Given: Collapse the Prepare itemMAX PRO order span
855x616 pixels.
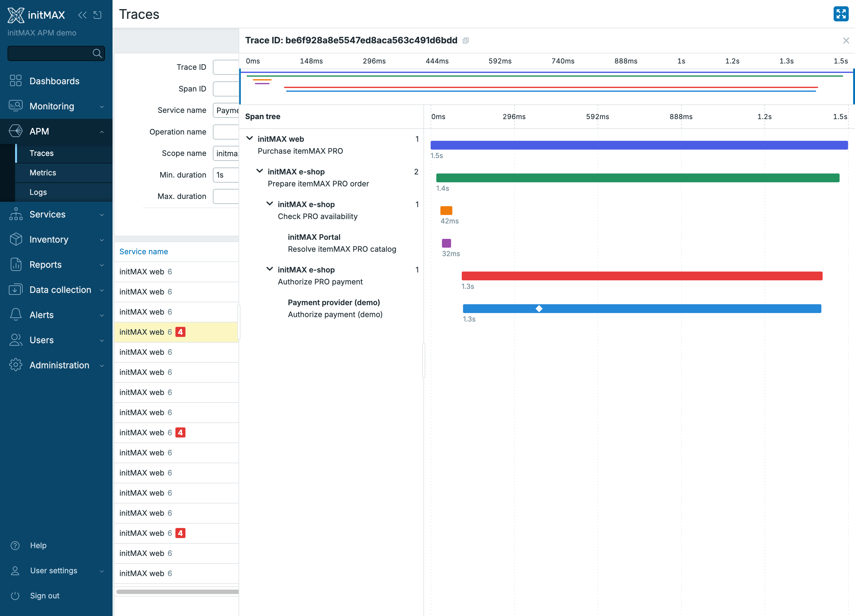Looking at the screenshot, I should click(x=259, y=171).
